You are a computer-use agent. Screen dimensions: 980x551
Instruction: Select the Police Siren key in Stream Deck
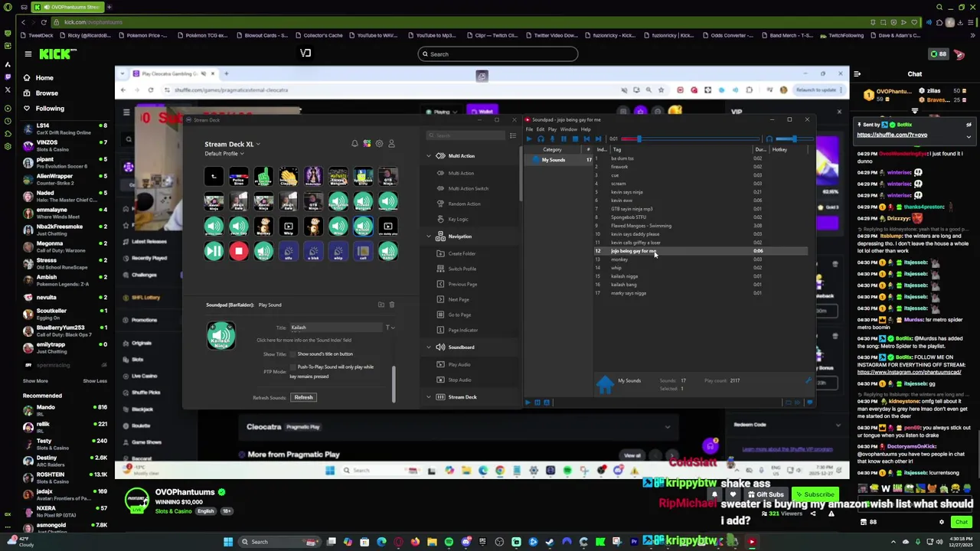tap(239, 178)
